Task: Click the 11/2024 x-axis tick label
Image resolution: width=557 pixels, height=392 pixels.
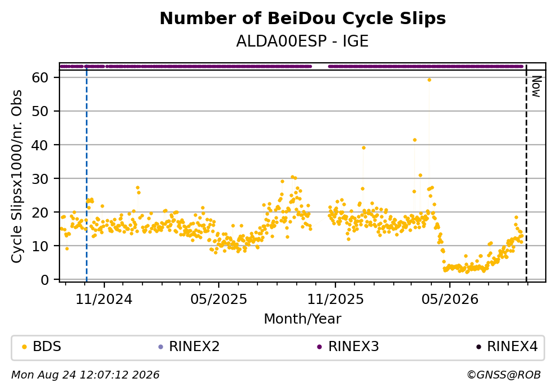Action: 104,299
